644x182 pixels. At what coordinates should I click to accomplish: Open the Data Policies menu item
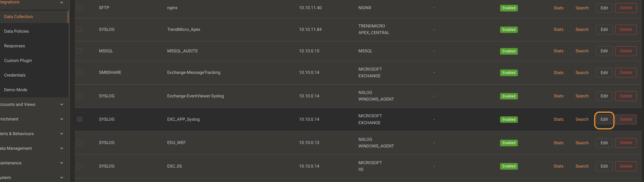(16, 31)
